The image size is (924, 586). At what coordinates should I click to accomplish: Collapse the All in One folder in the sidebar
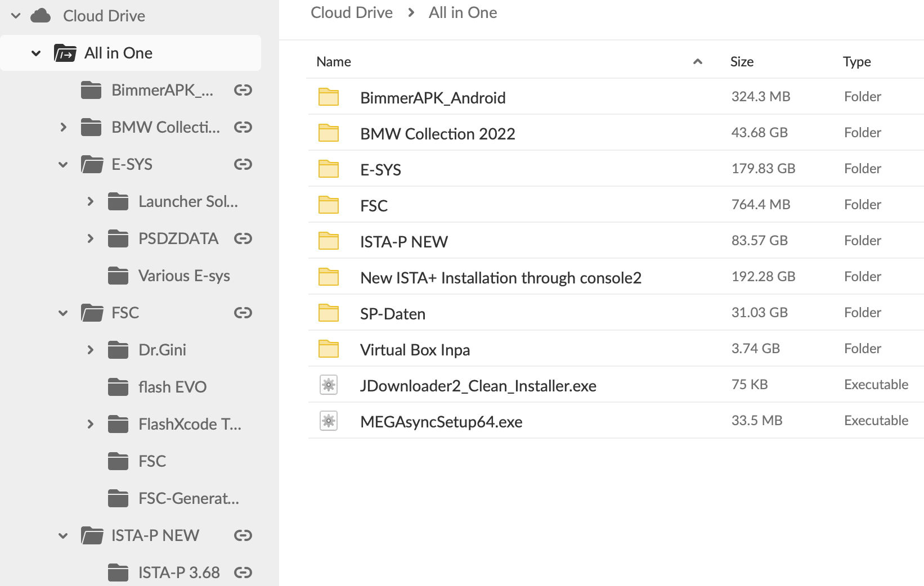click(36, 53)
